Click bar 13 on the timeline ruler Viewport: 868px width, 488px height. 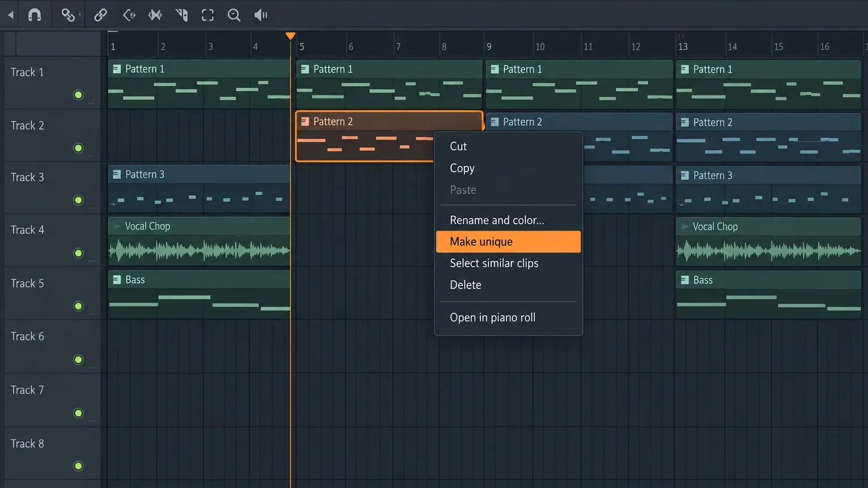point(683,46)
